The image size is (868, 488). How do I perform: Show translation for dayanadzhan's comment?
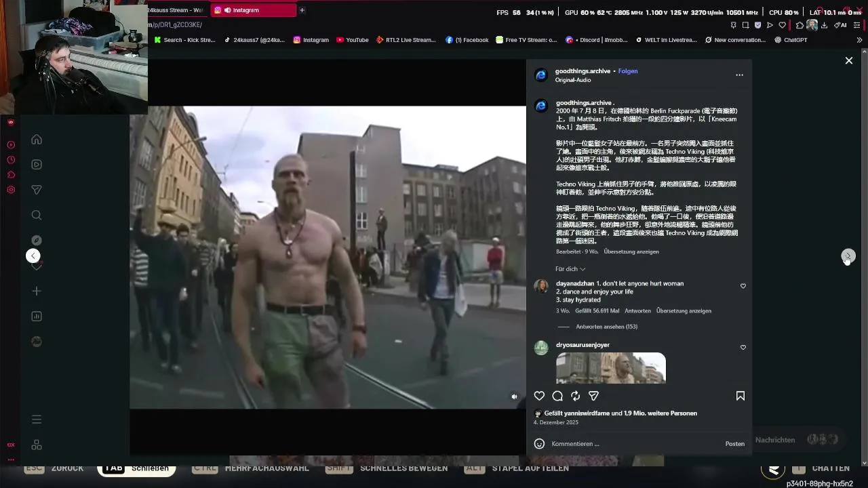tap(684, 311)
